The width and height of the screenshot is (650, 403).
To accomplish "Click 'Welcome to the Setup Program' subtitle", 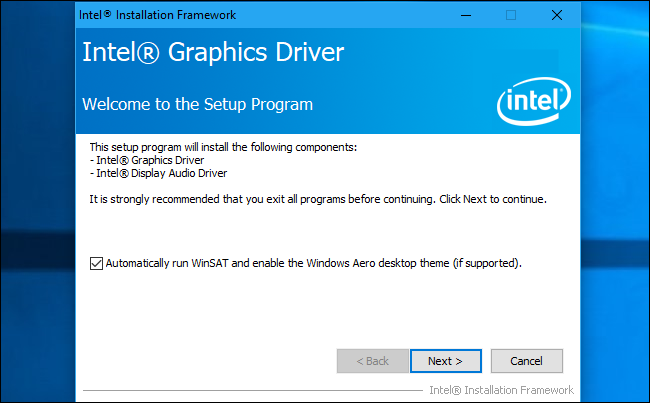I will [x=197, y=104].
